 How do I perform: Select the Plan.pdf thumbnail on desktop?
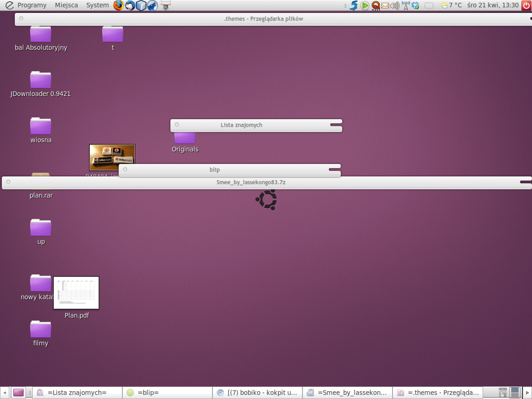coord(76,293)
